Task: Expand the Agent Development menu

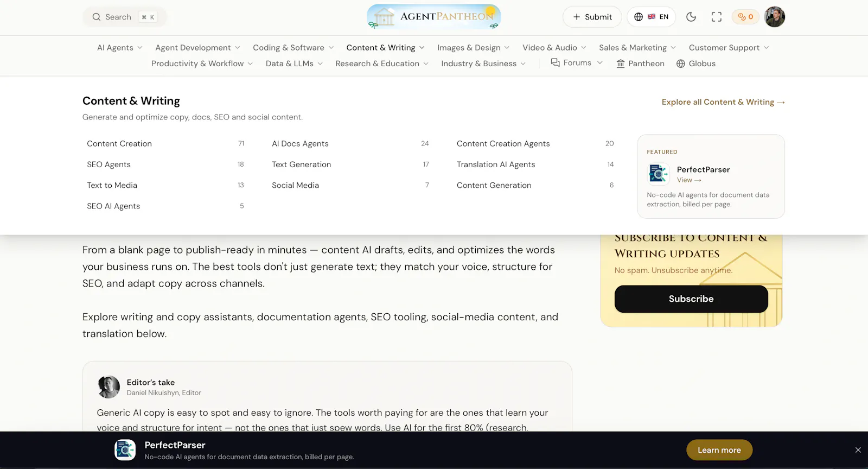Action: coord(197,48)
